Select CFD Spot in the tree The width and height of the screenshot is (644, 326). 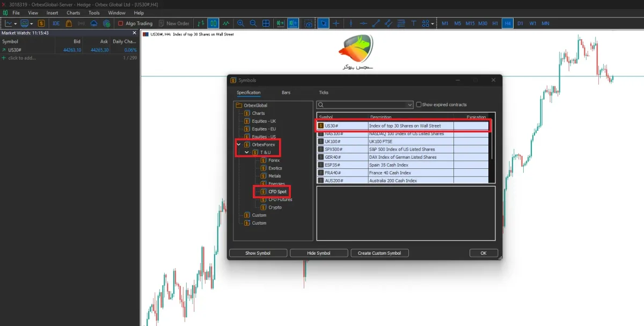point(277,191)
